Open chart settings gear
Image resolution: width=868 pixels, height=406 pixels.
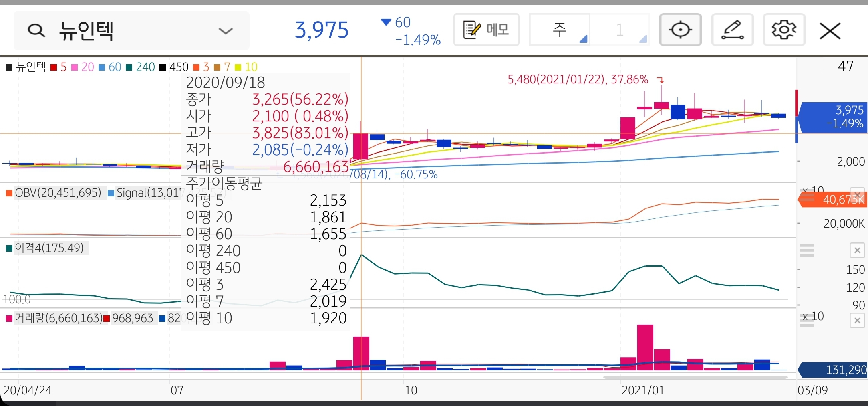[784, 30]
